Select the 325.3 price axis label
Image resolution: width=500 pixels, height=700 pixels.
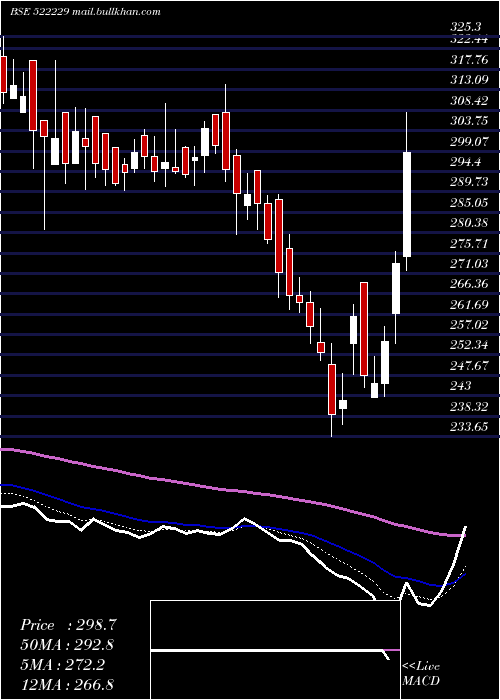(468, 28)
